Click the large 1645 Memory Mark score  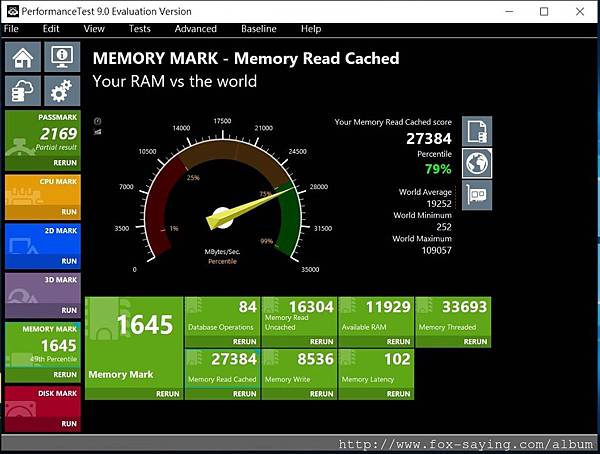point(145,325)
